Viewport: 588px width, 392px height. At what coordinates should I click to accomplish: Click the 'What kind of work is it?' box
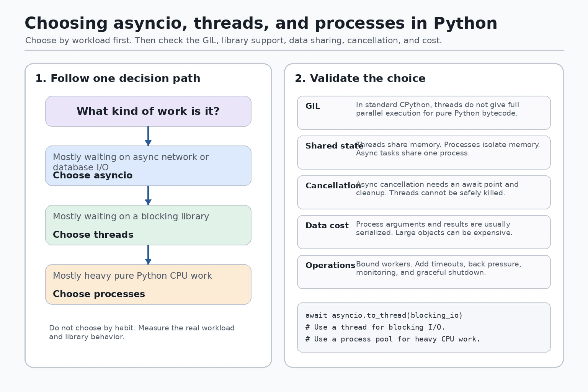(148, 111)
